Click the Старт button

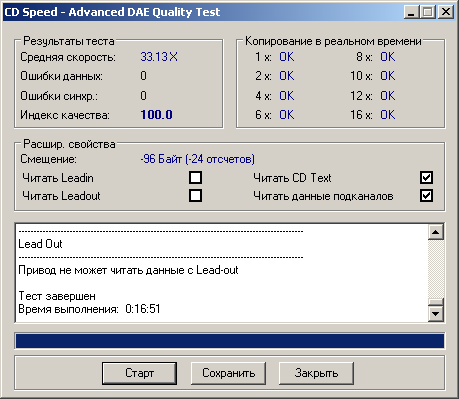pyautogui.click(x=139, y=373)
